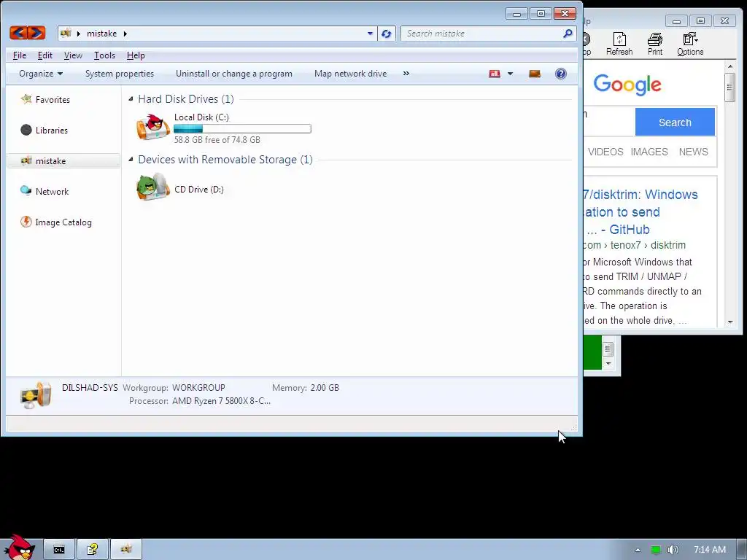This screenshot has height=560, width=747.
Task: Open the Angry Birds Start button
Action: point(18,547)
